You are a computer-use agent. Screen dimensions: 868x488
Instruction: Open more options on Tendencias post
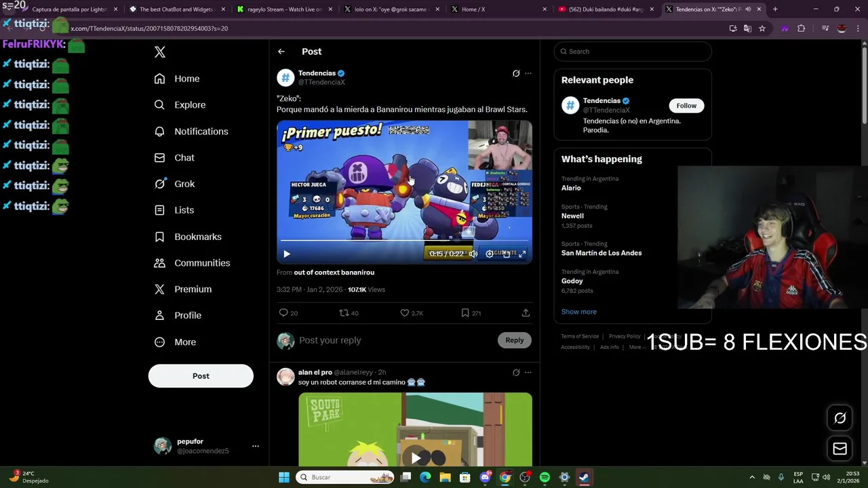pos(528,73)
